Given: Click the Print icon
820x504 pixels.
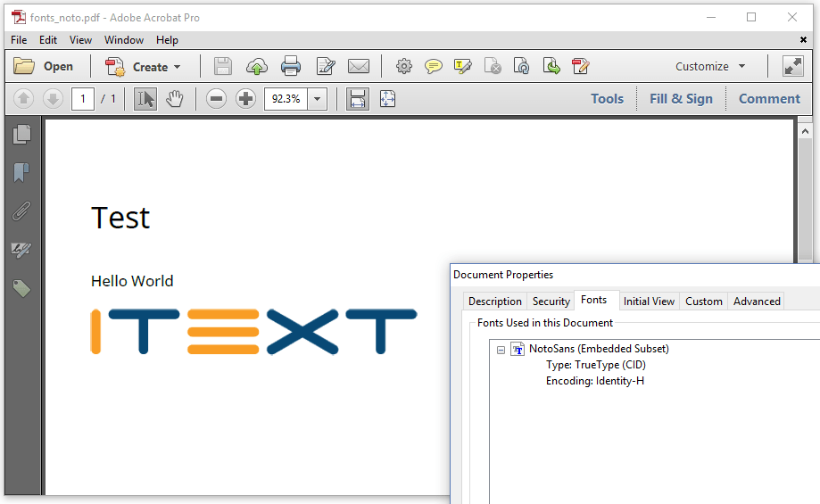Looking at the screenshot, I should pyautogui.click(x=291, y=66).
